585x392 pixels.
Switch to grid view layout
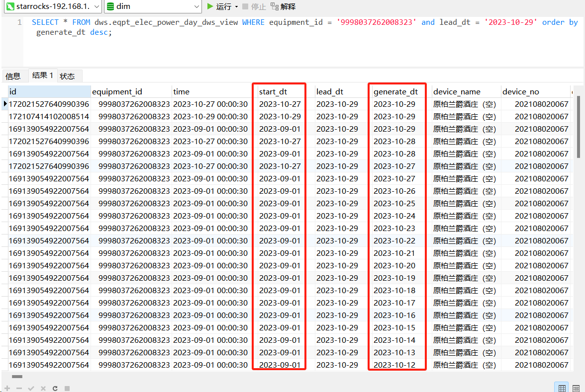pyautogui.click(x=562, y=388)
